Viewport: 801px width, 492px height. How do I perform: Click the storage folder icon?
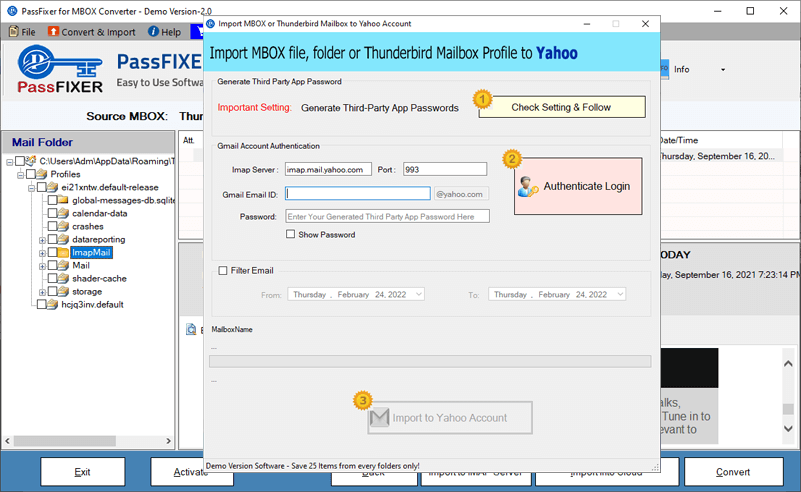pos(63,291)
